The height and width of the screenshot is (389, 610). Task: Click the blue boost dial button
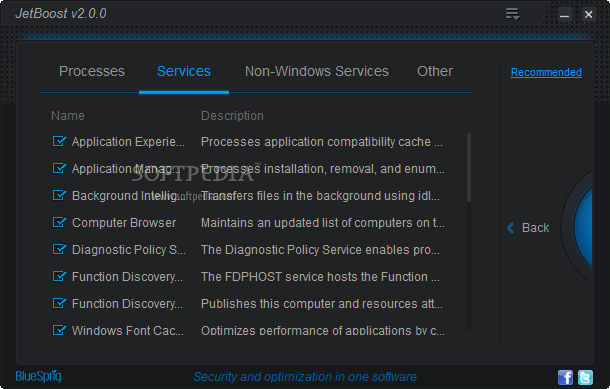584,227
